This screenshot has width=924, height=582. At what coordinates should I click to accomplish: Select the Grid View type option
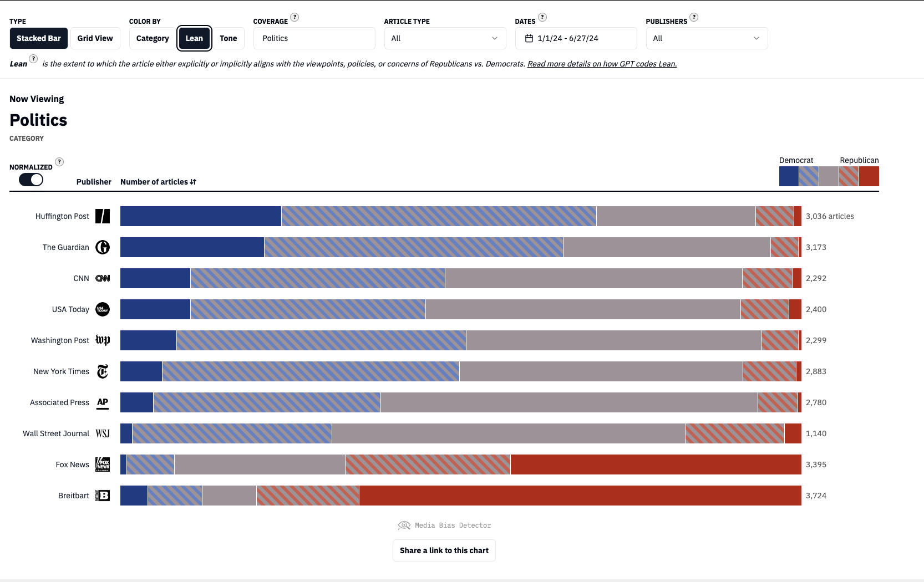(95, 38)
